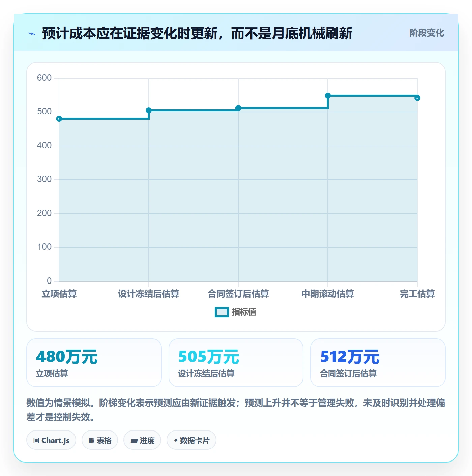
Task: Click the square icon in Chart.js tag
Action: tap(36, 441)
